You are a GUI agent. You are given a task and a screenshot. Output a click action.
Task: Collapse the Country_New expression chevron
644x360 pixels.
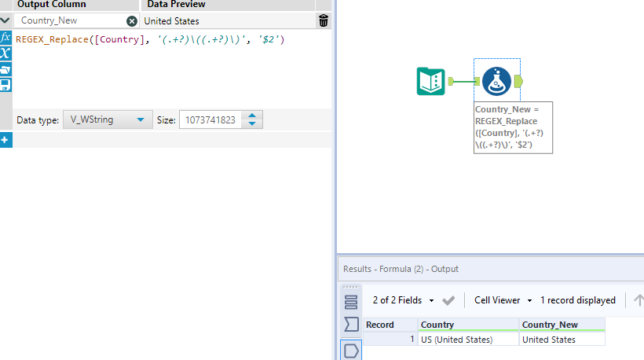point(5,20)
